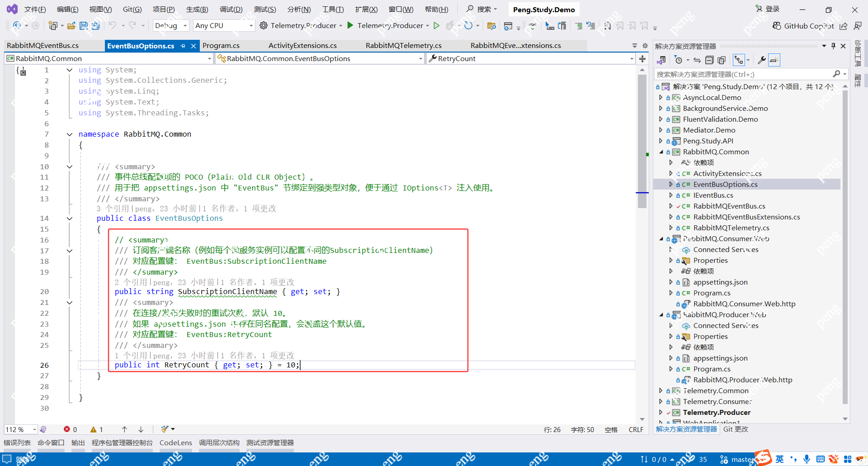
Task: Open the Search box in the title bar
Action: pyautogui.click(x=481, y=9)
